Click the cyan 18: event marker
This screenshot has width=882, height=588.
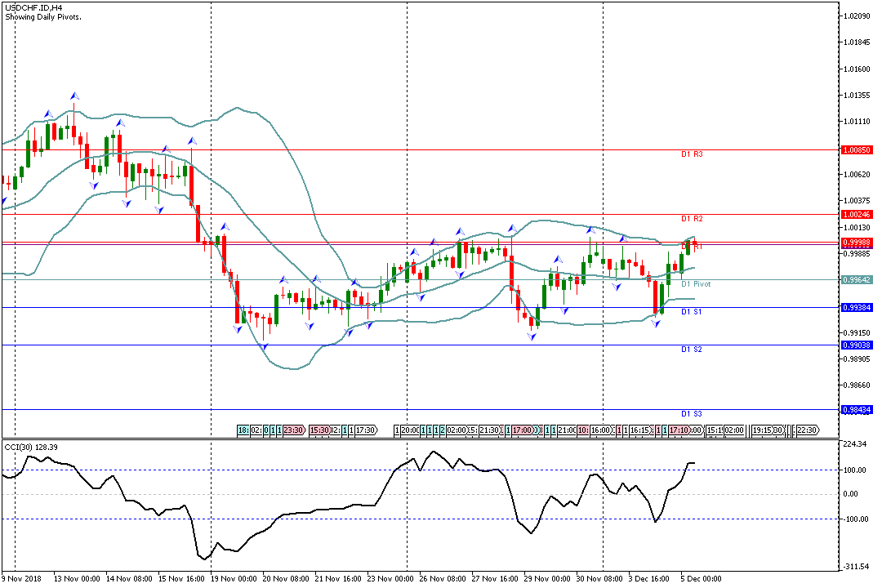[x=243, y=430]
